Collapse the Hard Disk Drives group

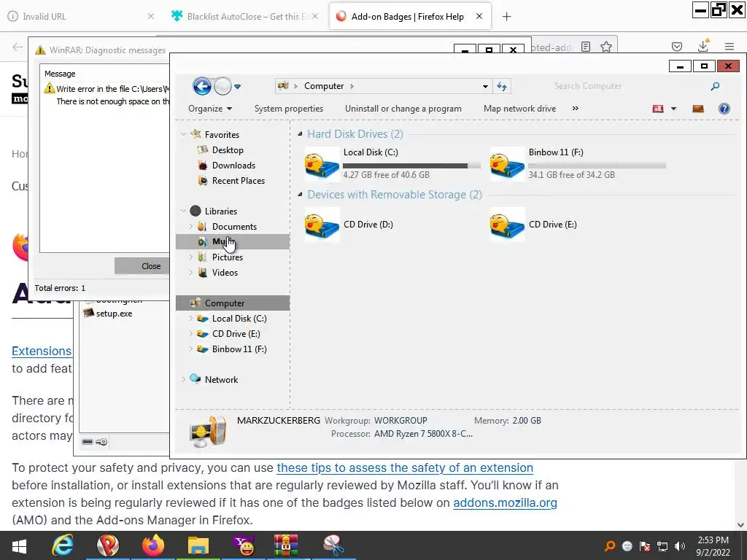point(300,134)
